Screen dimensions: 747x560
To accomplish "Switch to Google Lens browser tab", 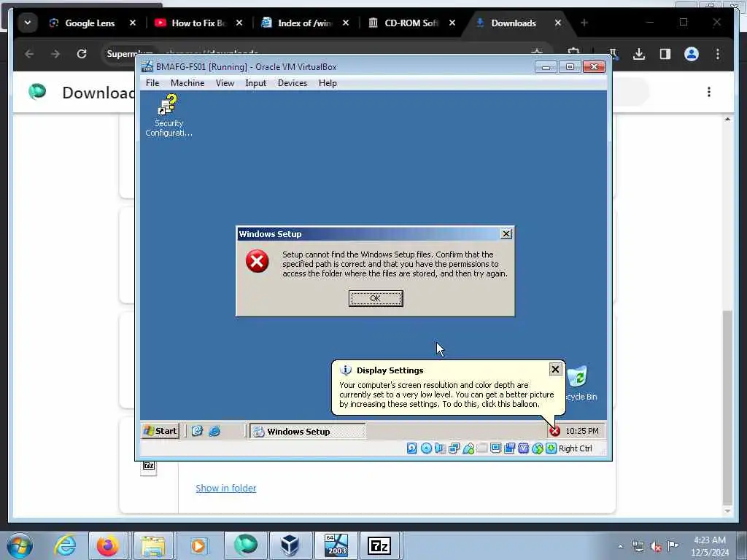I will (90, 23).
